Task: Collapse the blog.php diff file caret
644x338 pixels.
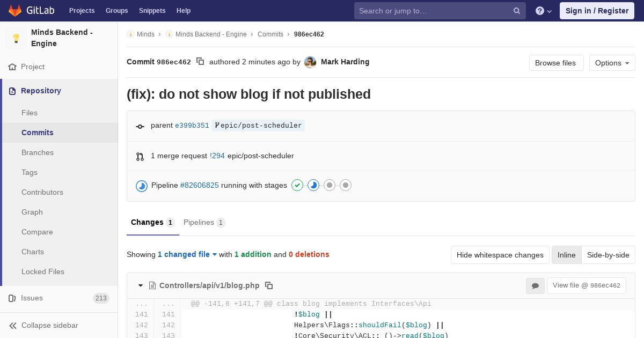Action: click(x=141, y=285)
